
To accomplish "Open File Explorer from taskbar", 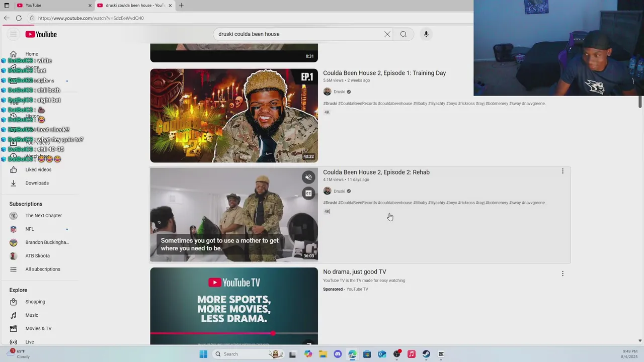I will click(x=323, y=354).
